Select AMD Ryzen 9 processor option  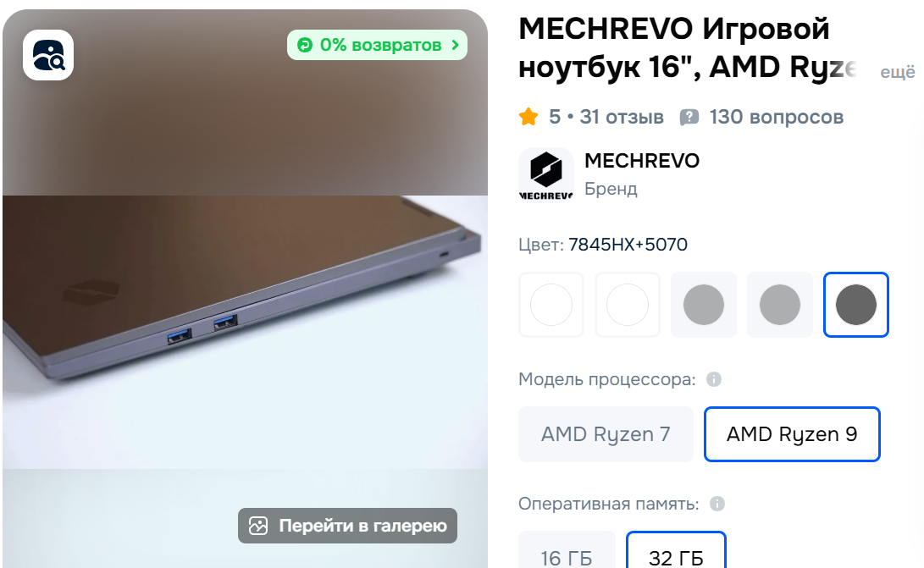click(x=792, y=434)
